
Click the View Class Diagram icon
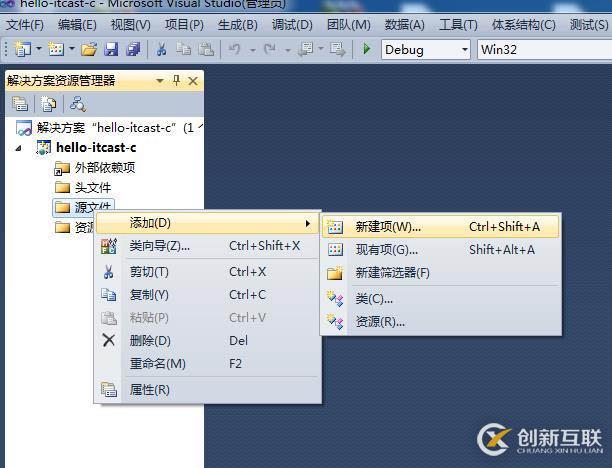click(x=78, y=104)
